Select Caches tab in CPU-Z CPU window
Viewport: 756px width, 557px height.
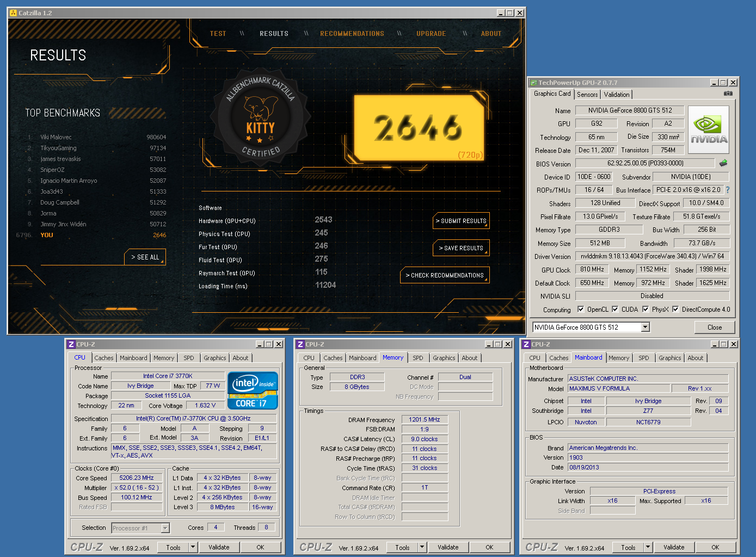pos(104,358)
